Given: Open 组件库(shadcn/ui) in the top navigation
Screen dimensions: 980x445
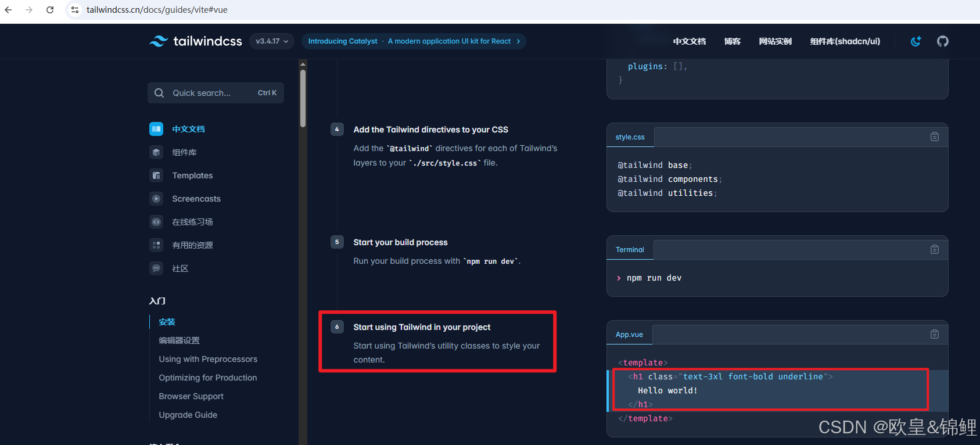Looking at the screenshot, I should pos(845,41).
